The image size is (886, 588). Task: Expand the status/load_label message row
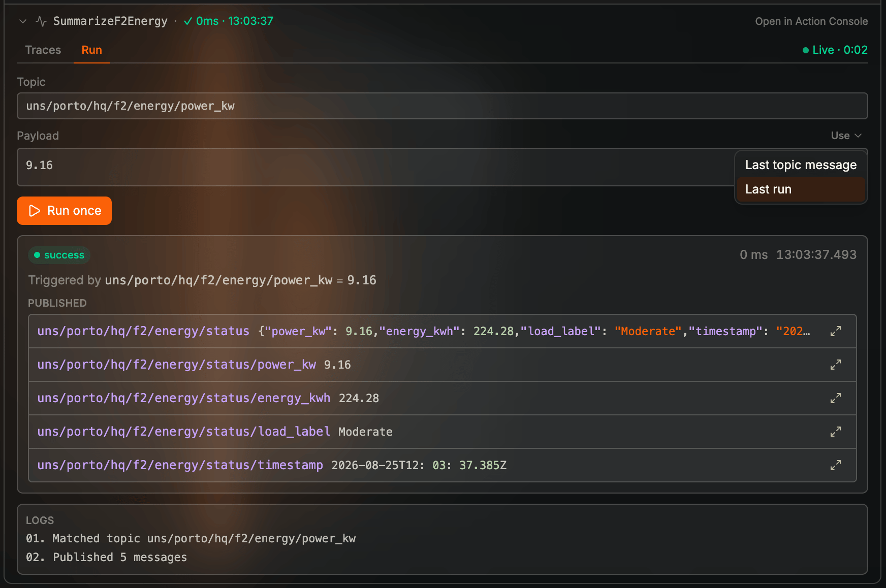tap(835, 432)
